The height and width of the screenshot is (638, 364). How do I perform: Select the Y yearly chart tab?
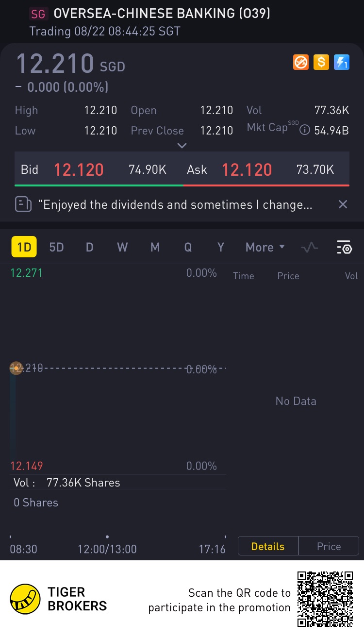click(220, 247)
